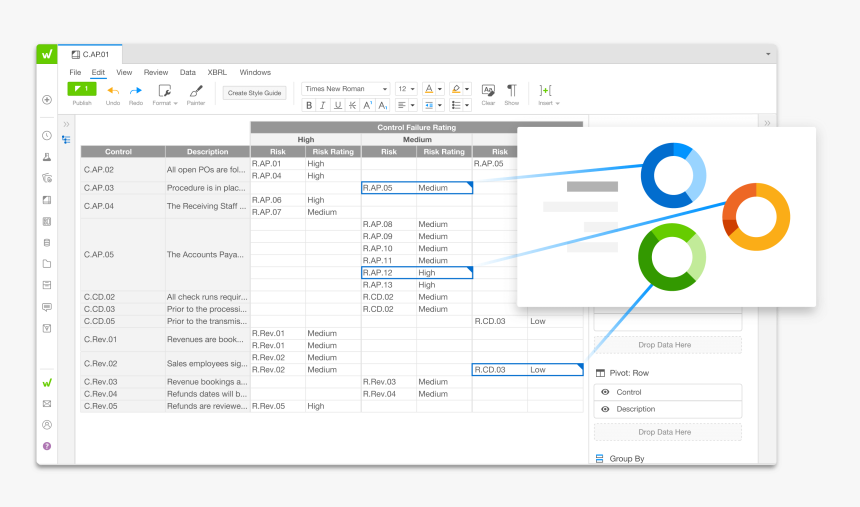
Task: Click the Undo arrow icon
Action: 113,91
